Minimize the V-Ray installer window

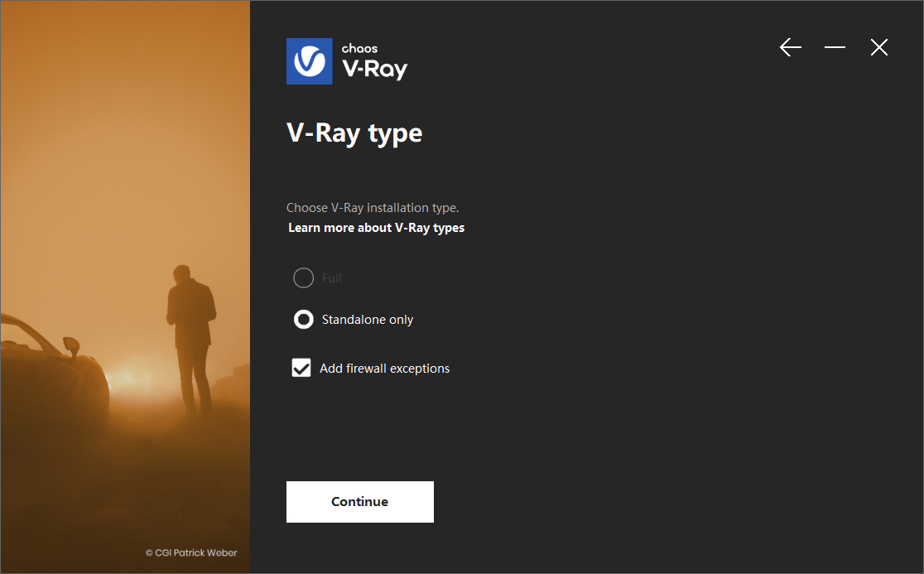835,47
